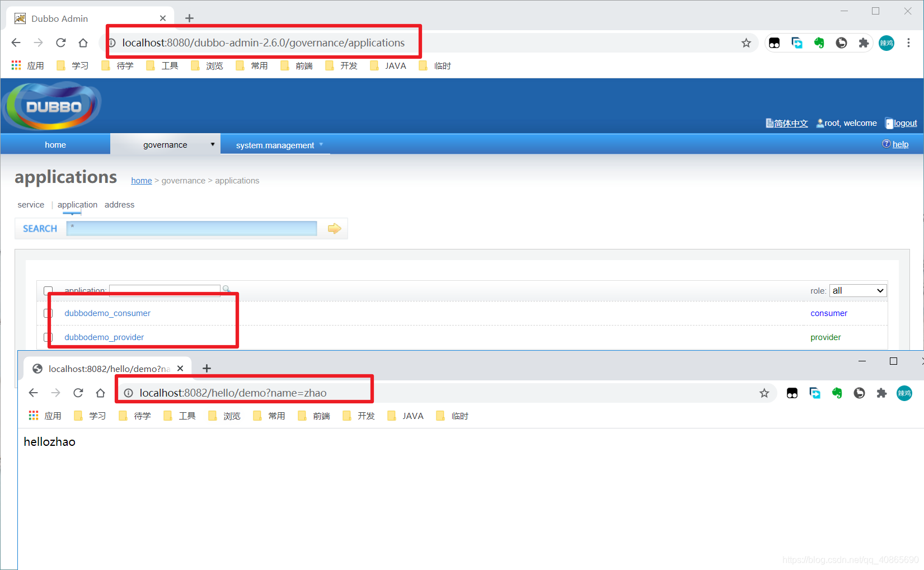The height and width of the screenshot is (570, 924).
Task: Bookmark the Dubbo Admin page with star icon
Action: (x=746, y=43)
